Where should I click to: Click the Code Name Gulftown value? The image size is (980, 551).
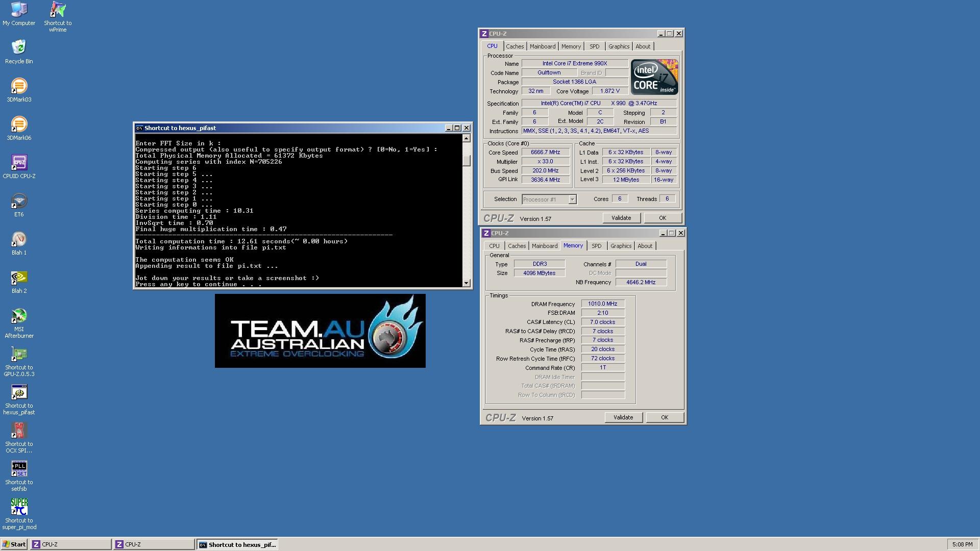coord(549,73)
